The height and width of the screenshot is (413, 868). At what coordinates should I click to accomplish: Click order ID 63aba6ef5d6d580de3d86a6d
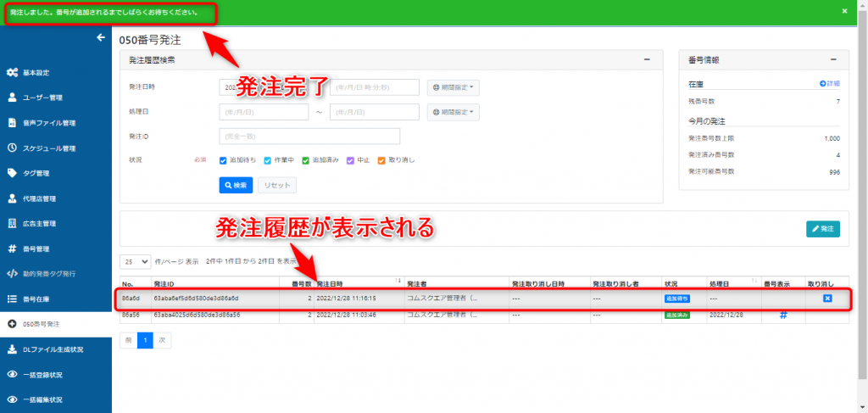pyautogui.click(x=196, y=299)
